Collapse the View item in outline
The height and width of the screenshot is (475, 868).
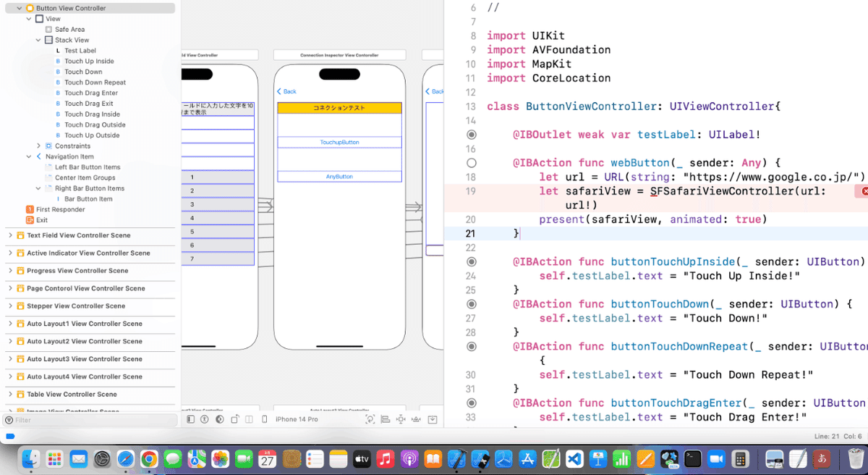tap(29, 19)
